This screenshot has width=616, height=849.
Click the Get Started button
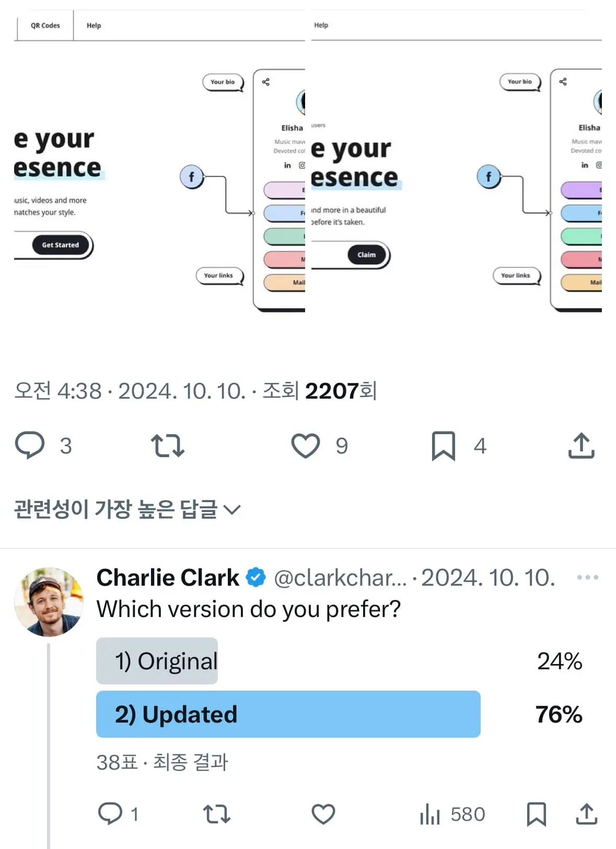point(61,245)
